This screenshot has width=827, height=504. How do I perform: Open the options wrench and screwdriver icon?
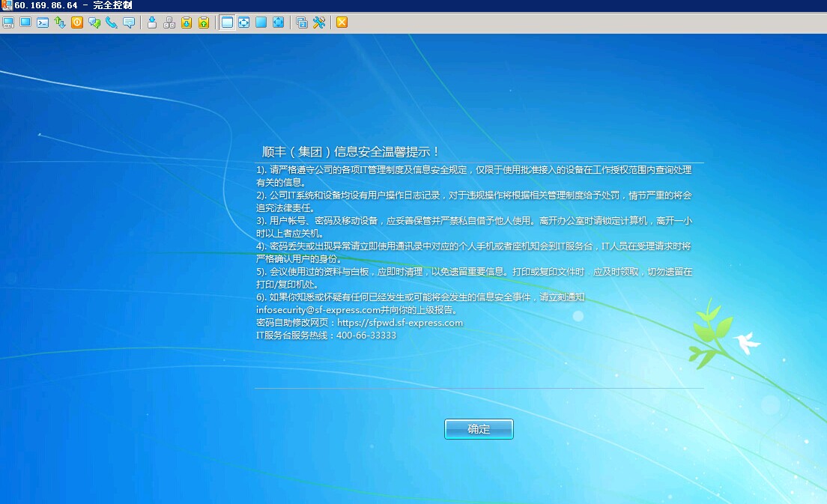click(319, 22)
